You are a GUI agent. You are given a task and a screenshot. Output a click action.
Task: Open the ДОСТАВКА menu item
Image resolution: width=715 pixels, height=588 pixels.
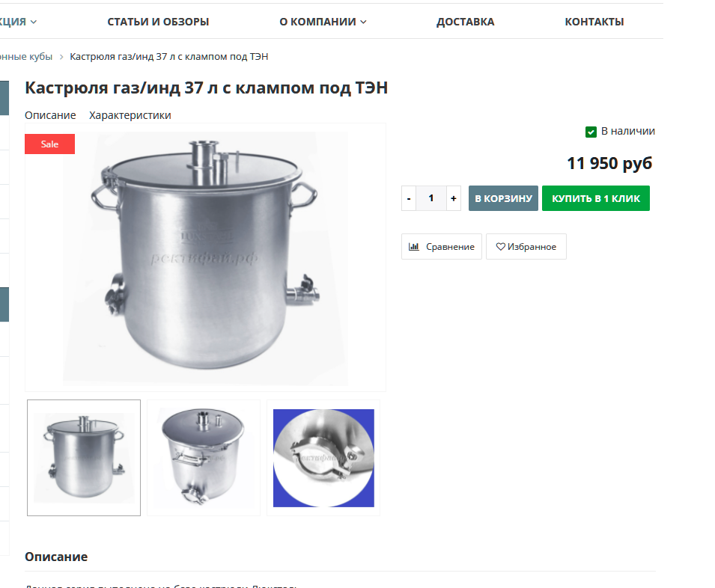point(465,22)
